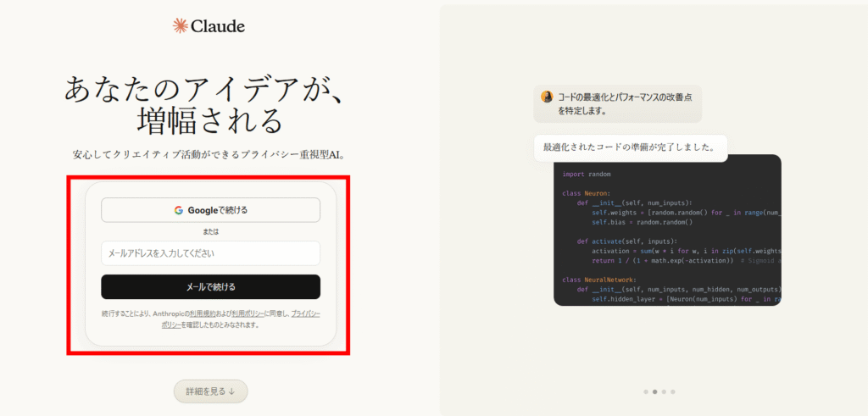Image resolution: width=868 pixels, height=416 pixels.
Task: Open the 利用ポリシー usage policy link
Action: (x=248, y=313)
